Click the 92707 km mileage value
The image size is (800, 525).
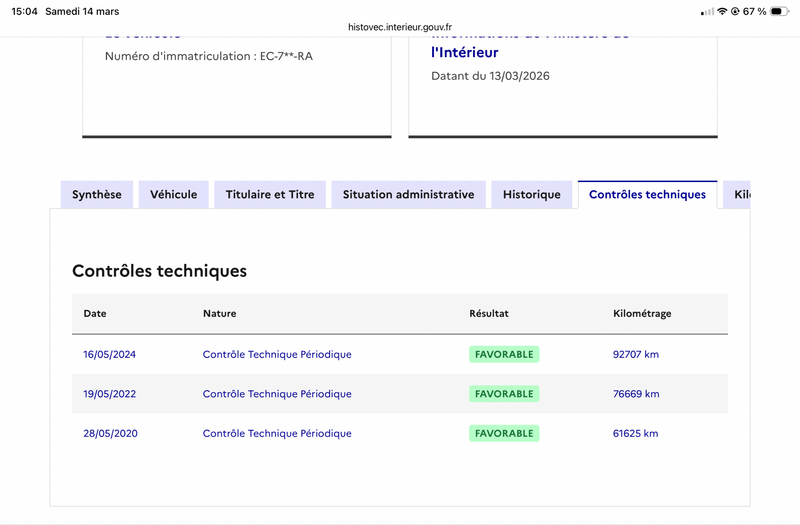636,354
